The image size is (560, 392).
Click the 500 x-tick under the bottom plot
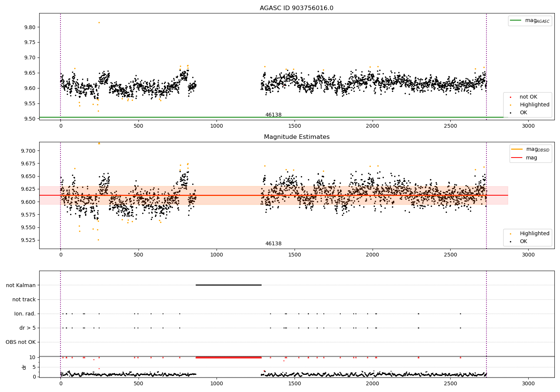[x=139, y=384]
